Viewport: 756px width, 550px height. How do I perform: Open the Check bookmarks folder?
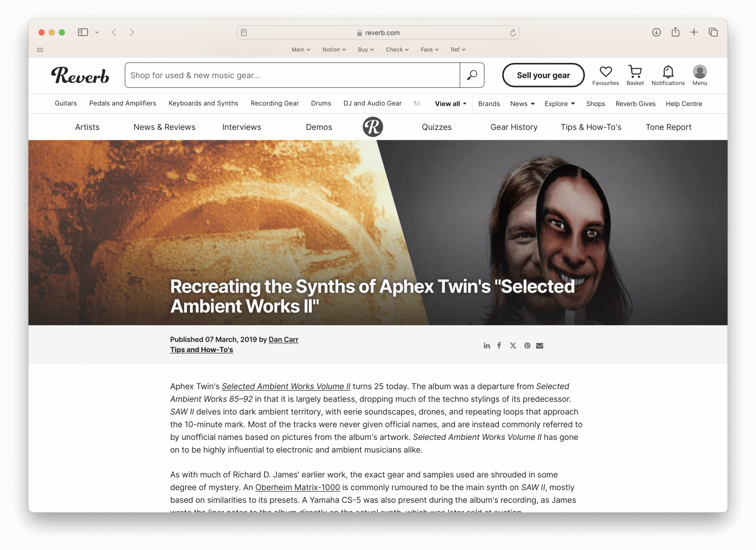pyautogui.click(x=397, y=50)
